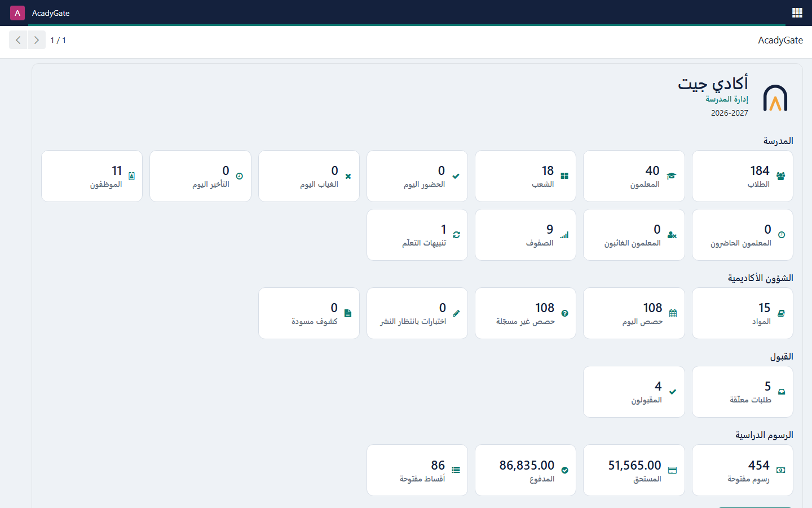The width and height of the screenshot is (812, 508).
Task: Click the 'AcadyGate' title in top navbar
Action: point(51,13)
